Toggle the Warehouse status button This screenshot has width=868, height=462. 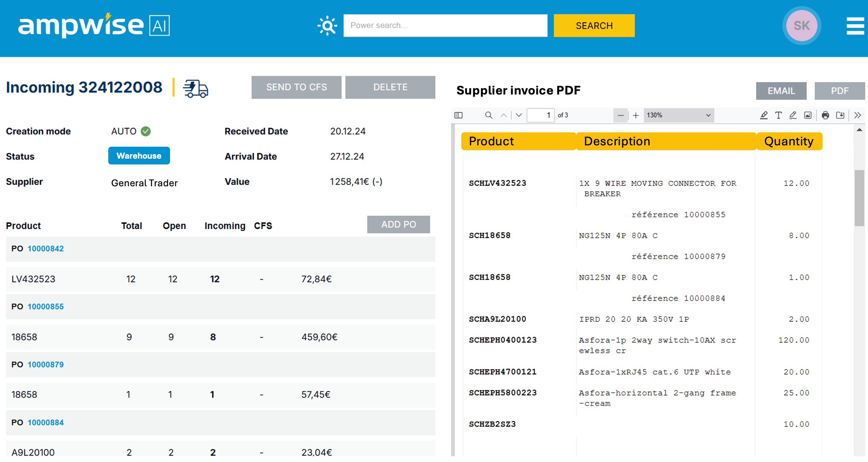(x=139, y=156)
